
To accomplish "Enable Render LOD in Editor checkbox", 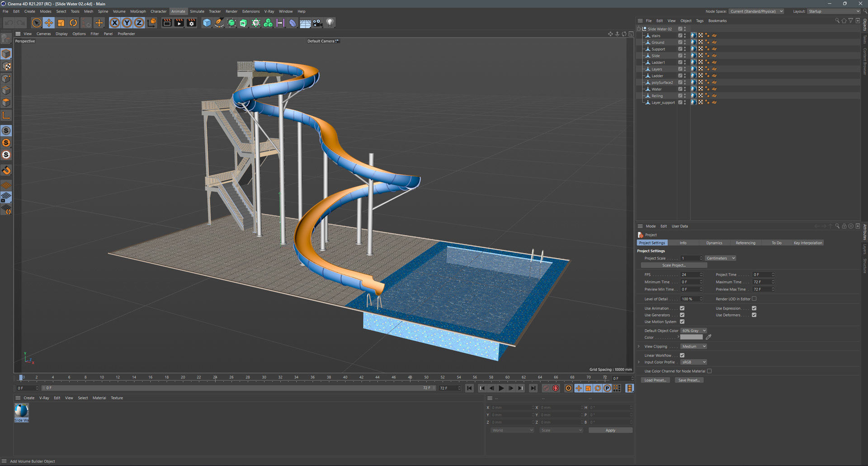I will (x=754, y=299).
